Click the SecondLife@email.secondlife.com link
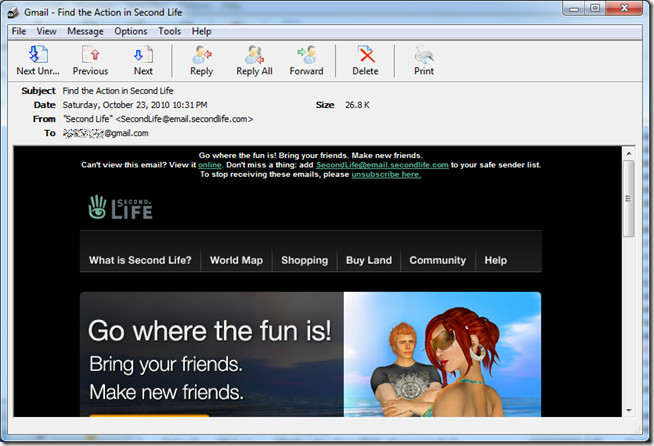The width and height of the screenshot is (654, 446). tap(382, 165)
